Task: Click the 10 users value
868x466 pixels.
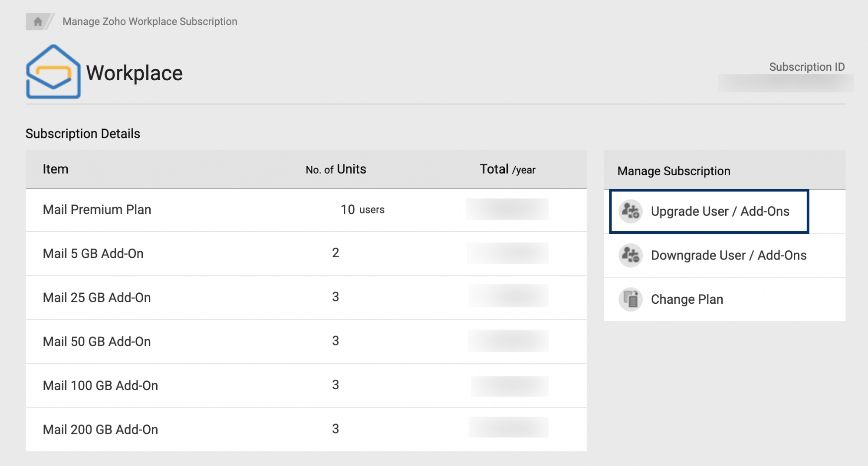Action: click(362, 210)
